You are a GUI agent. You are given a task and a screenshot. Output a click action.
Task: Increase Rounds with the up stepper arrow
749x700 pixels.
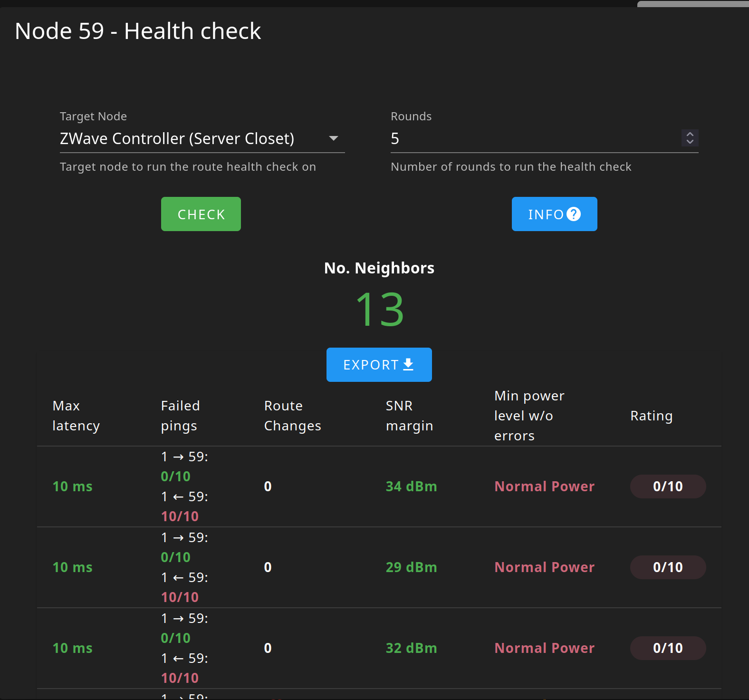pos(690,135)
